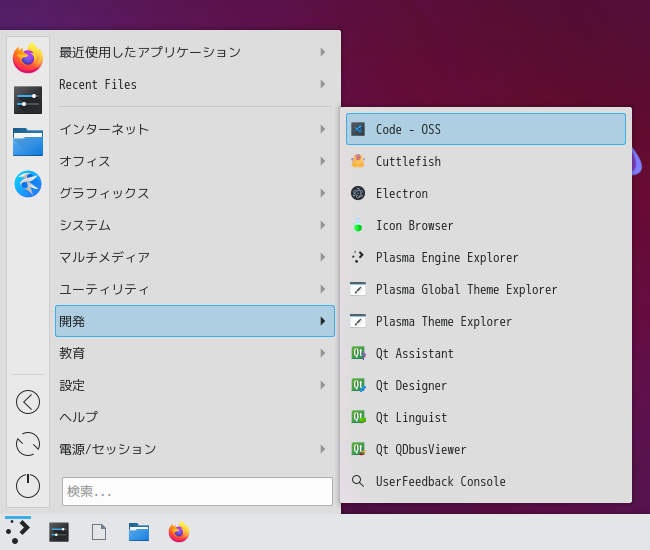
Task: Launch Firefox from the menu favorites sidebar
Action: [x=28, y=58]
